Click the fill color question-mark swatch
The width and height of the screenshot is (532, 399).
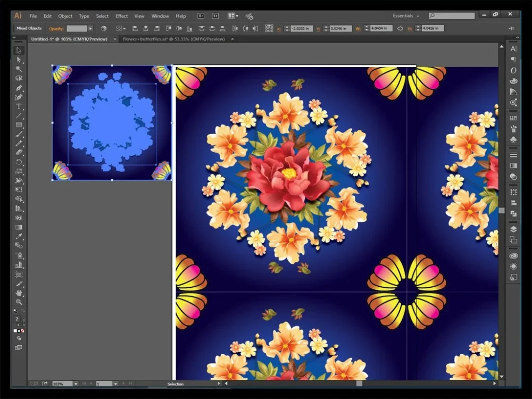[16, 319]
